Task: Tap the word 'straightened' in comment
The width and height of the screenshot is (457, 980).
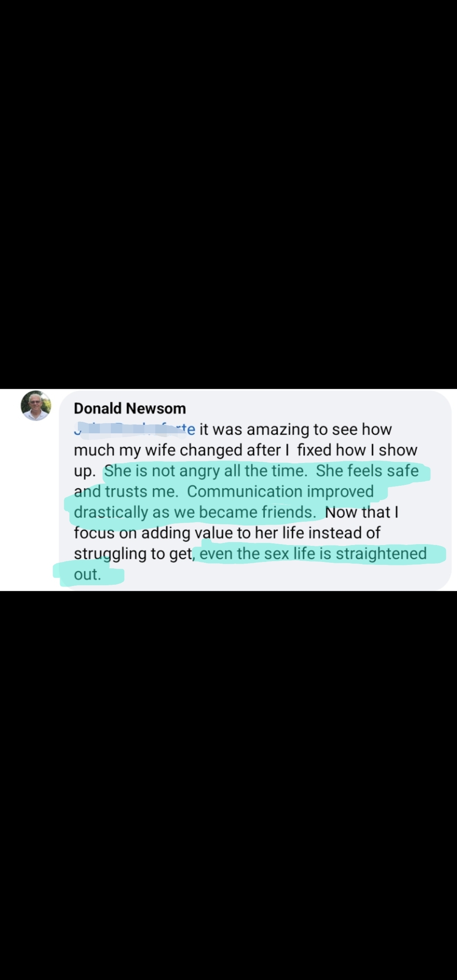Action: tap(381, 553)
